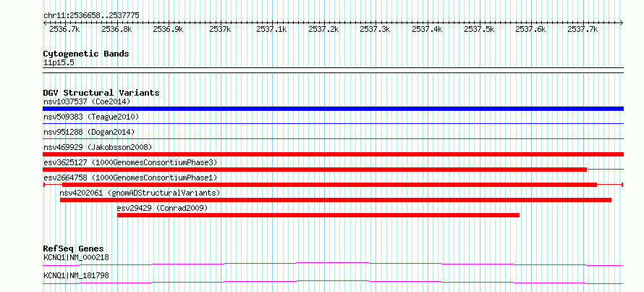
Task: Click the chr11:2536658..2537775 coordinate label
Action: (x=91, y=16)
